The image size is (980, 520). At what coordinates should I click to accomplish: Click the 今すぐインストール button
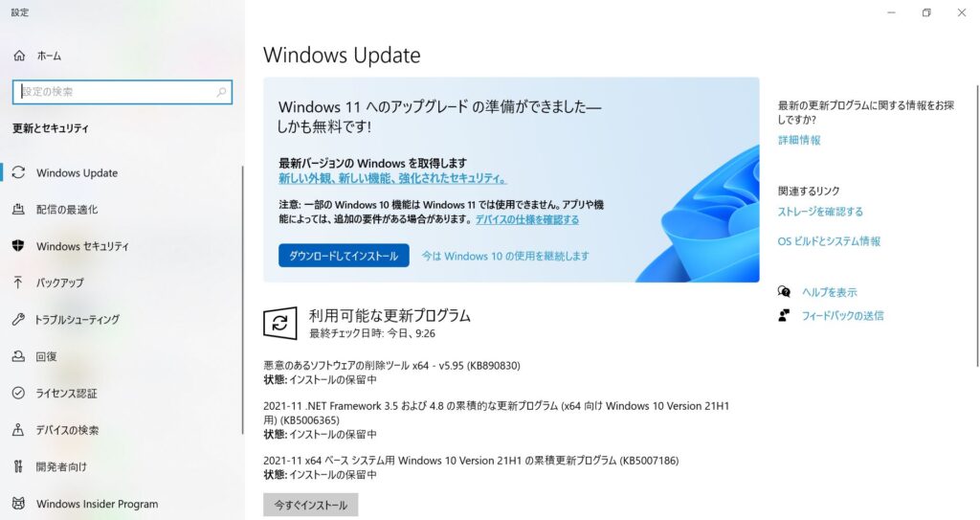pyautogui.click(x=311, y=505)
